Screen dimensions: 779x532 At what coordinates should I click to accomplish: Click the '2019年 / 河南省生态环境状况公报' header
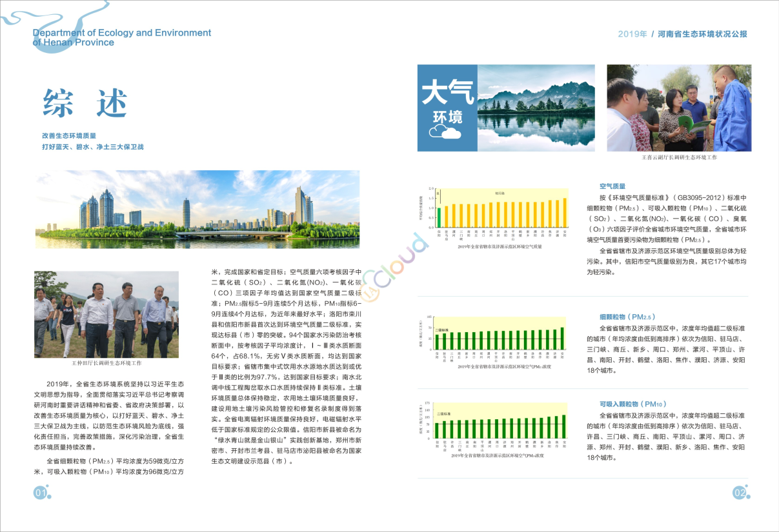coord(682,34)
